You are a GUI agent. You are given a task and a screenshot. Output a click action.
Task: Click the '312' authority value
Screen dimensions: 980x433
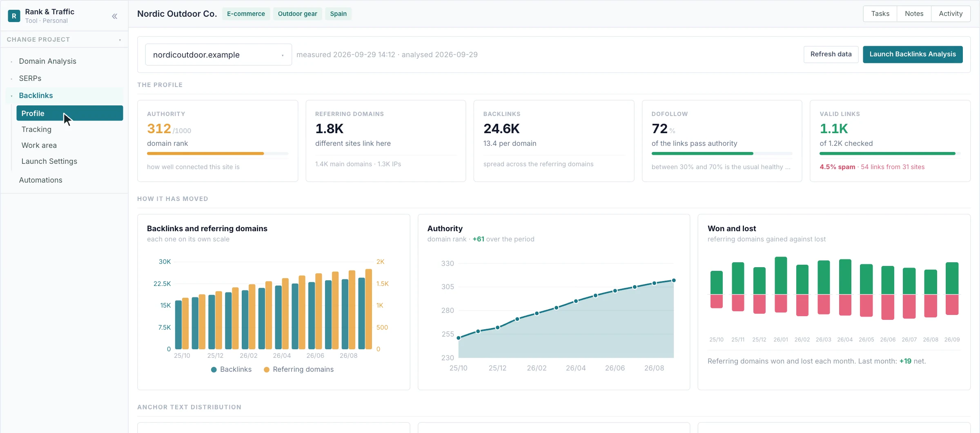(159, 129)
